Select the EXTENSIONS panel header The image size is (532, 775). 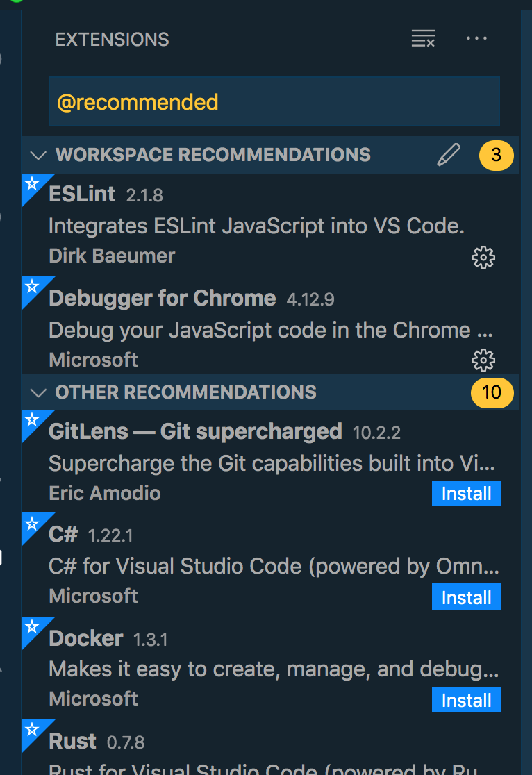112,39
